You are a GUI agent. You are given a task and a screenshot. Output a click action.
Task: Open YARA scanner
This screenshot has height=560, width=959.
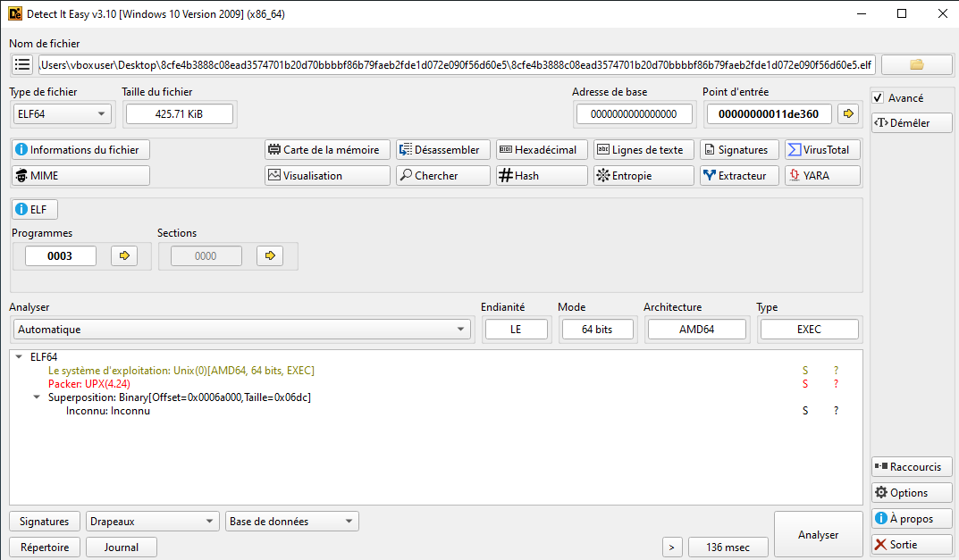click(822, 175)
